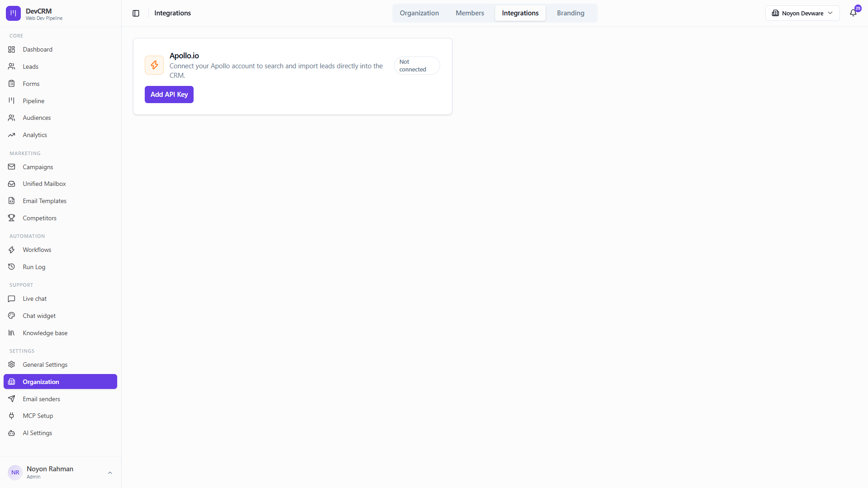The image size is (868, 488).
Task: Switch to the Organization tab
Action: click(x=419, y=13)
